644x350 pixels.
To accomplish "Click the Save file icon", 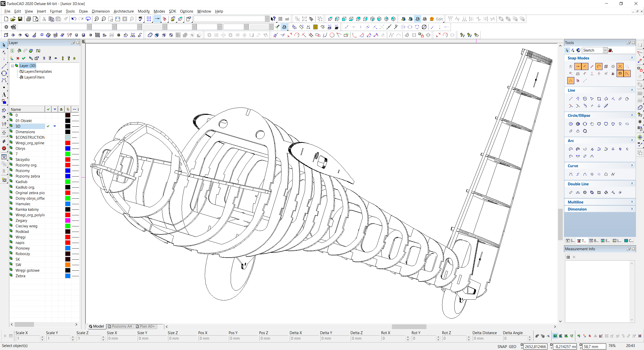I will coord(20,19).
